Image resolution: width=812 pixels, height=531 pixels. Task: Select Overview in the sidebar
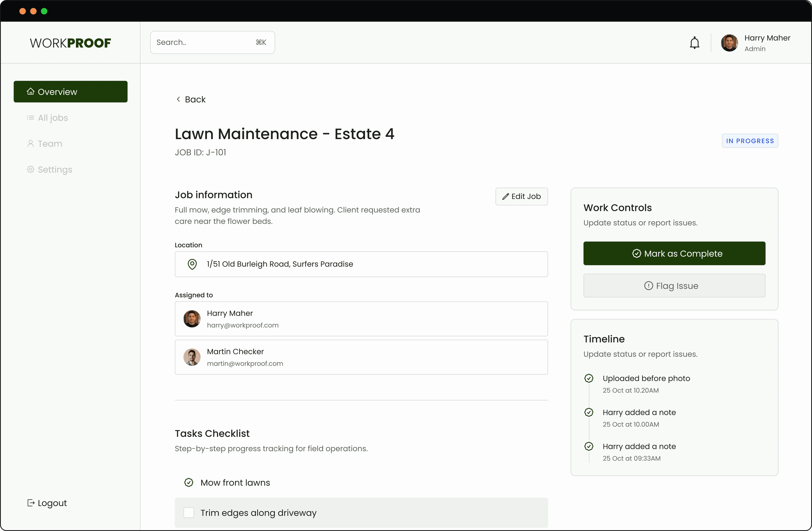(x=70, y=92)
